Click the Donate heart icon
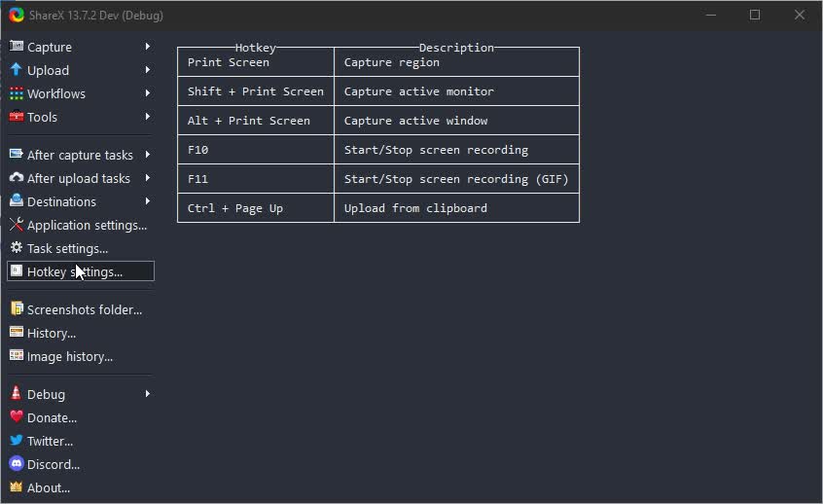This screenshot has width=823, height=504. 17,417
